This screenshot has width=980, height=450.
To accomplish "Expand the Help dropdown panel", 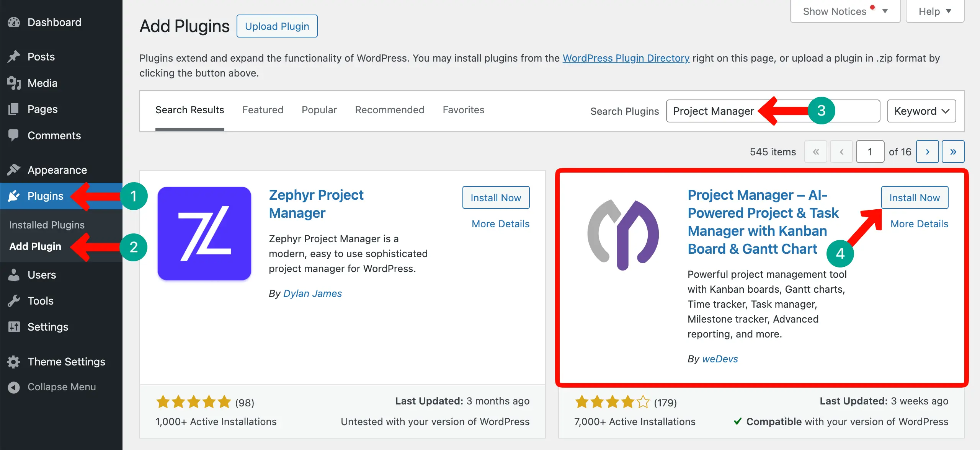I will click(x=934, y=11).
